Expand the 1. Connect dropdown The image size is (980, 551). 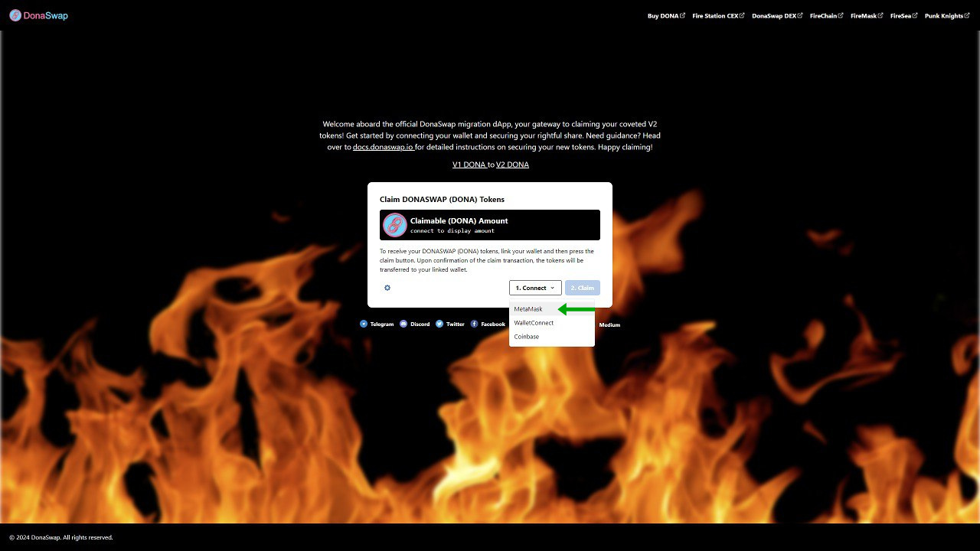(x=535, y=288)
